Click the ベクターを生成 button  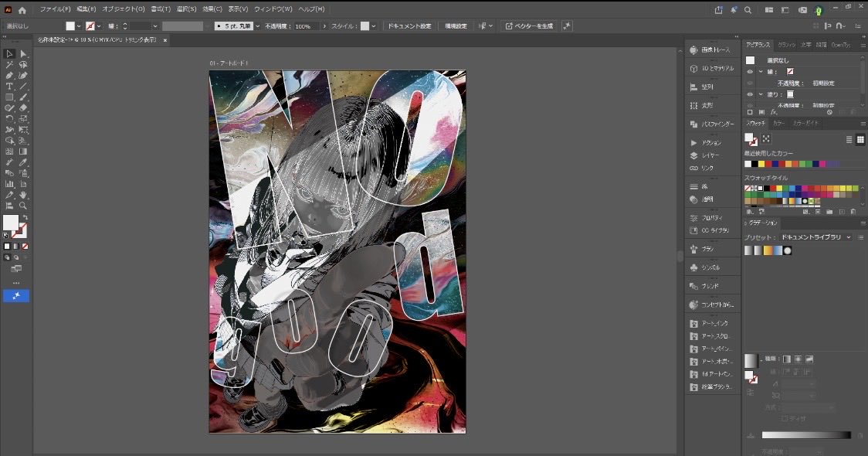[x=529, y=26]
